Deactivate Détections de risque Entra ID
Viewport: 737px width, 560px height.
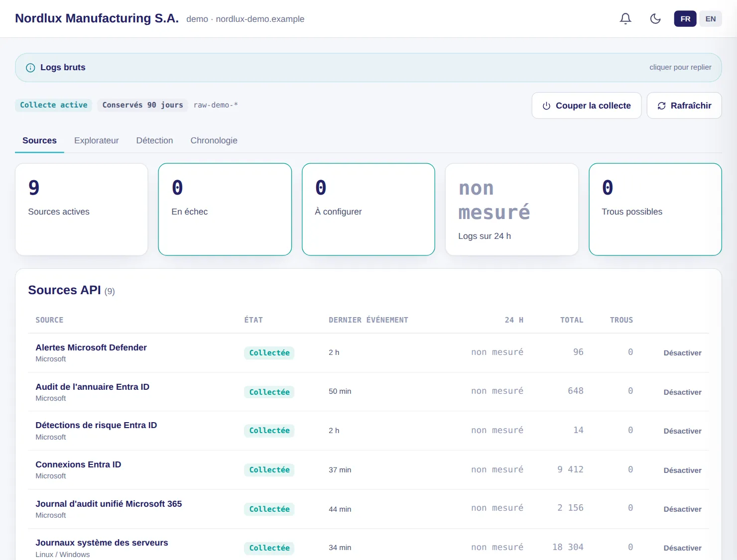pos(682,431)
